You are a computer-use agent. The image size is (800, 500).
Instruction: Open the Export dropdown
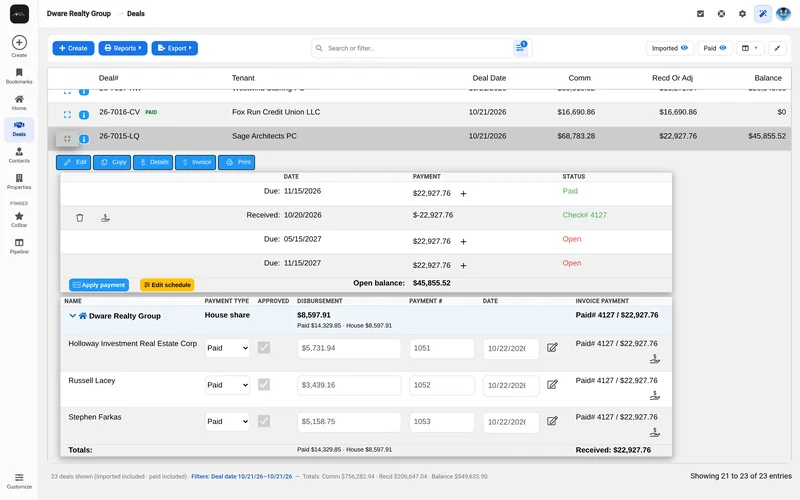pos(174,48)
